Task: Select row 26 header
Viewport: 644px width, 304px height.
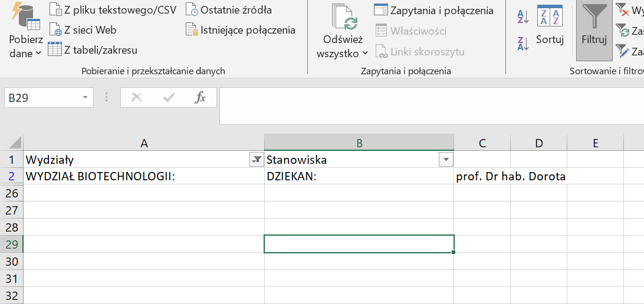Action: pos(12,193)
